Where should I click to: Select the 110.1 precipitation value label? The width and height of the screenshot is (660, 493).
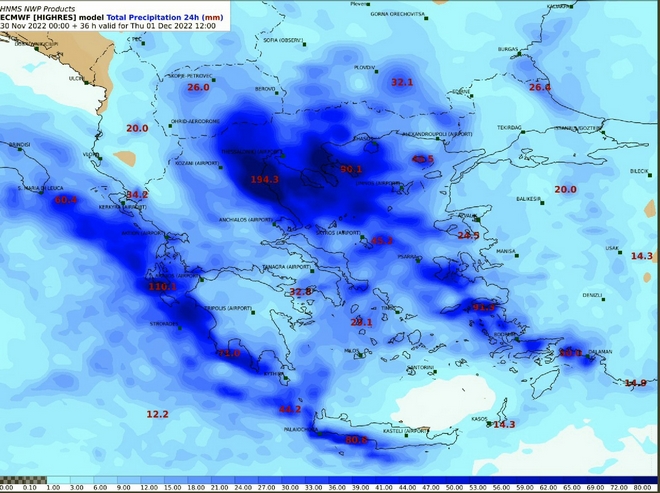(162, 287)
